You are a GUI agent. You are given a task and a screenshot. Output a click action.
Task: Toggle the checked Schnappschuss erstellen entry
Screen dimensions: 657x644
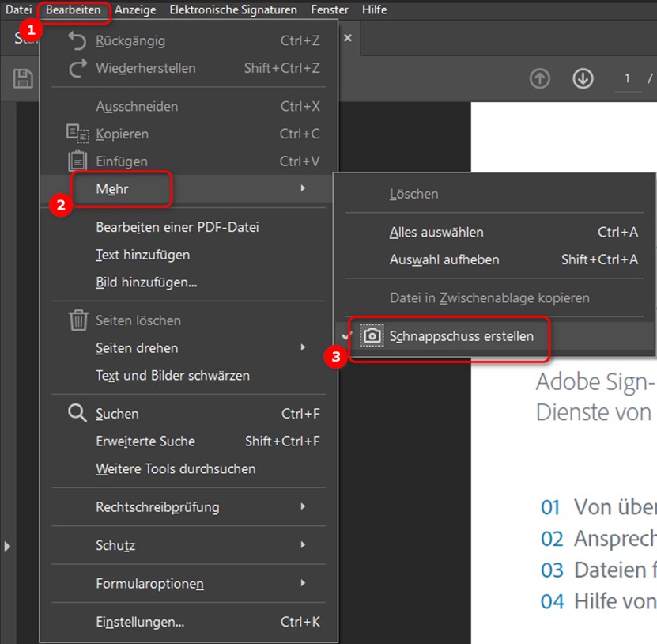tap(461, 336)
